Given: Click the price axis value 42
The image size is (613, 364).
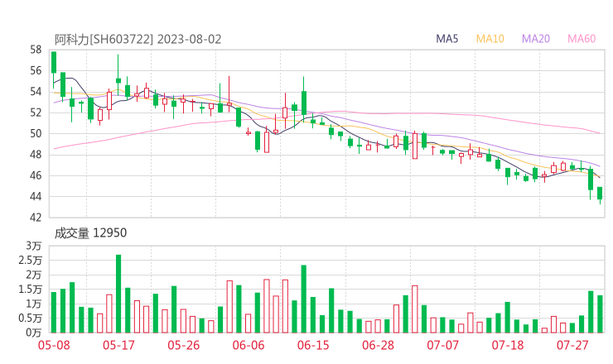Looking at the screenshot, I should [x=36, y=217].
